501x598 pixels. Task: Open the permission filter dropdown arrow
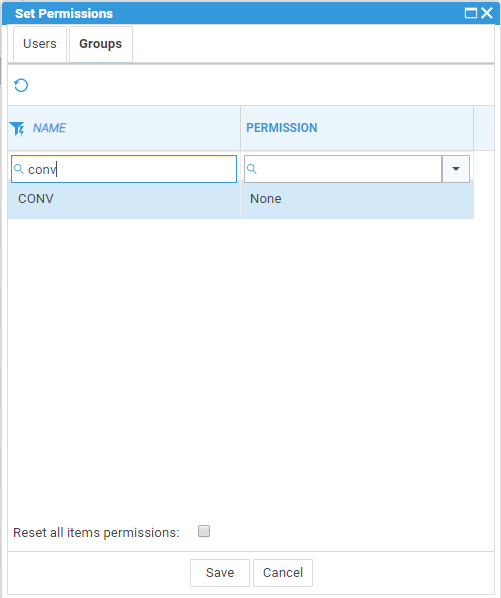click(456, 169)
